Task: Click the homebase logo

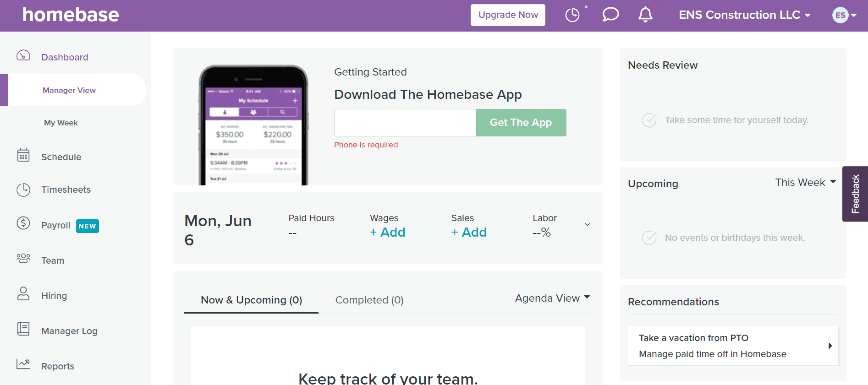Action: tap(71, 15)
